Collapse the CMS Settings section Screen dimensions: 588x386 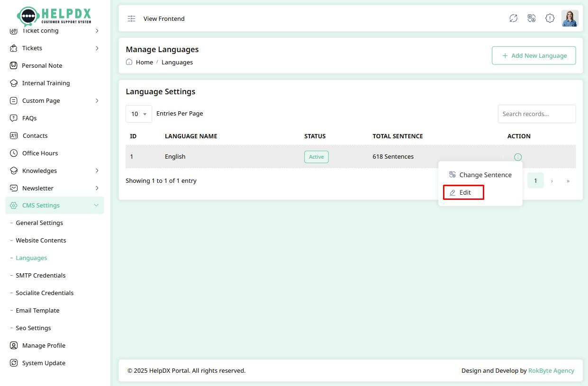[x=54, y=205]
